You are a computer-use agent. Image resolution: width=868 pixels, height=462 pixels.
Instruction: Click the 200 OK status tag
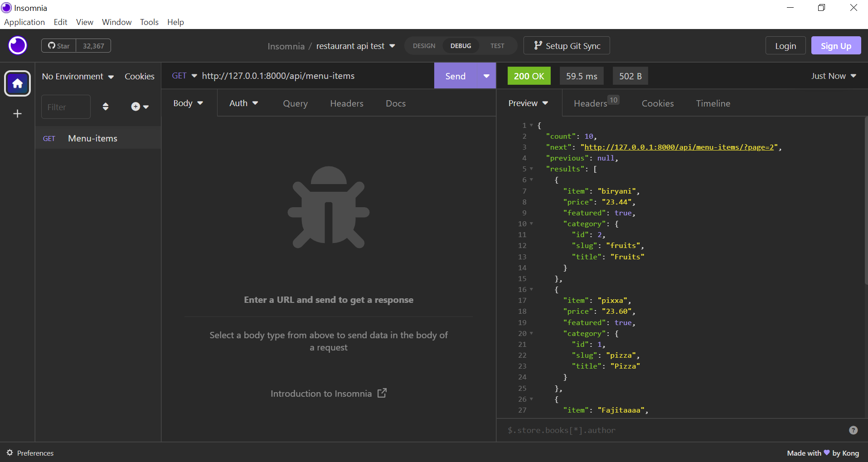tap(529, 76)
